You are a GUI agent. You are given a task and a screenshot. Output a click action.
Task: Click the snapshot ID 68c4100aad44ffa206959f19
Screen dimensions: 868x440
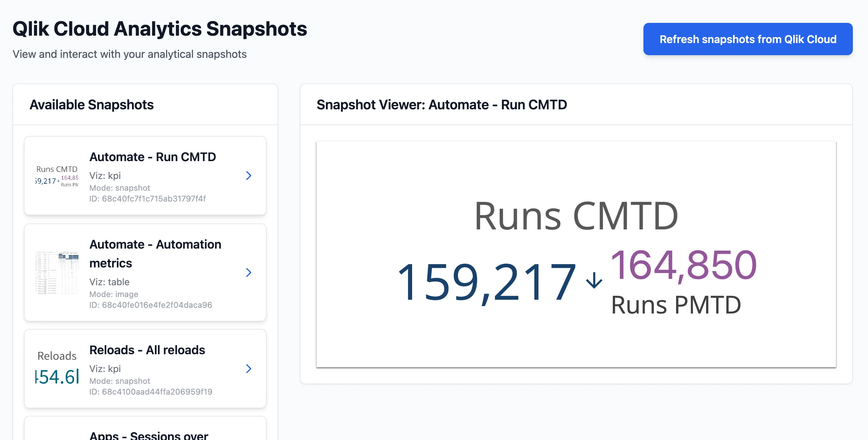151,392
